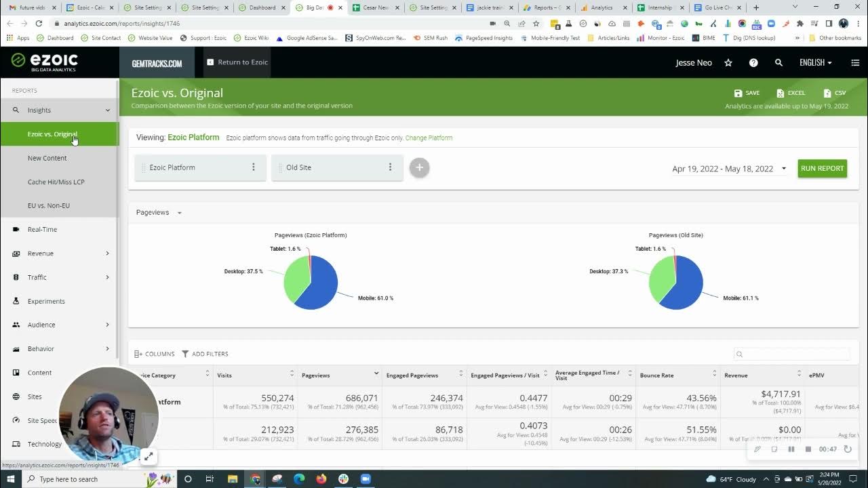The width and height of the screenshot is (868, 488).
Task: Pause the screen recording in the recorder bar
Action: point(791,449)
